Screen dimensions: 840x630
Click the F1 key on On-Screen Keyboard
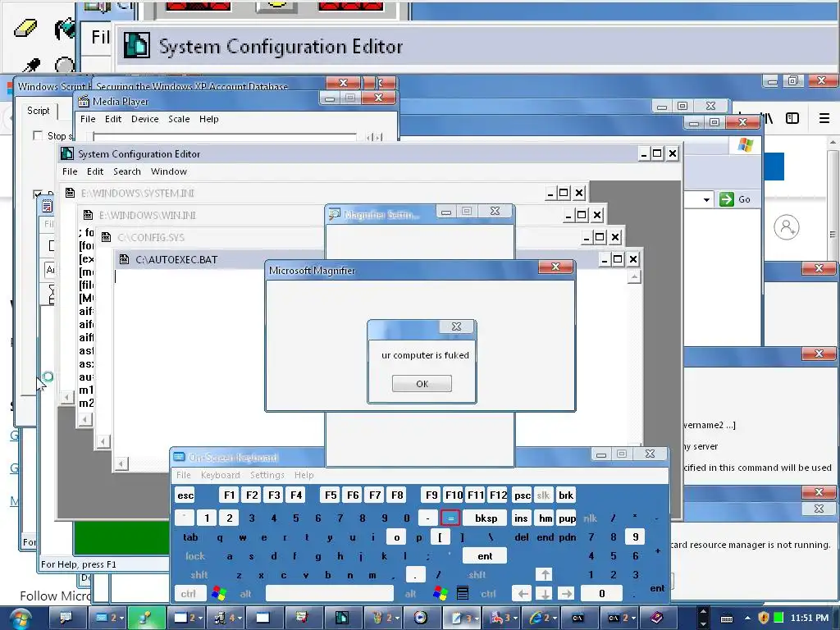coord(230,495)
